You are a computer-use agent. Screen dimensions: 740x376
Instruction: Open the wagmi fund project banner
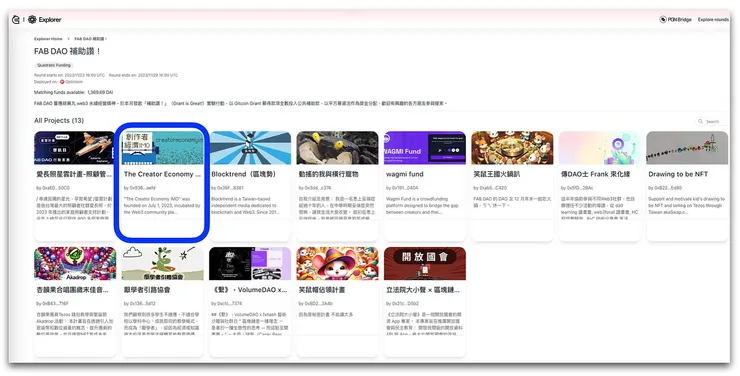(425, 148)
